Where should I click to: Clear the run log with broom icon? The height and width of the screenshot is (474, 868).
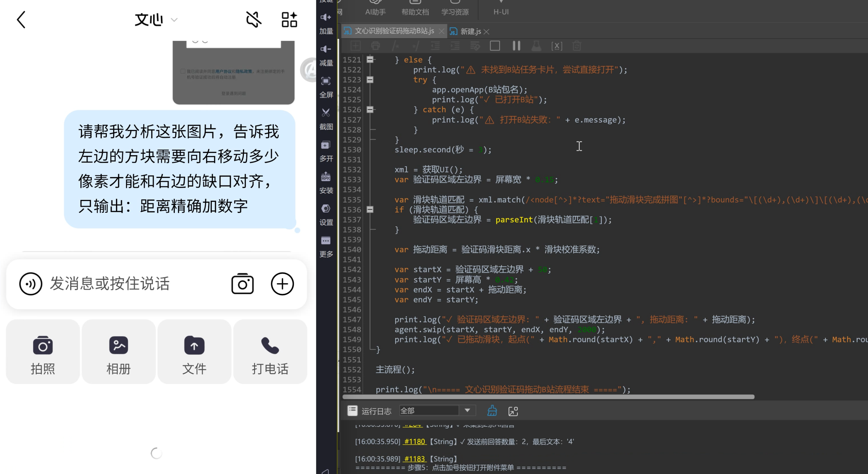pyautogui.click(x=492, y=411)
